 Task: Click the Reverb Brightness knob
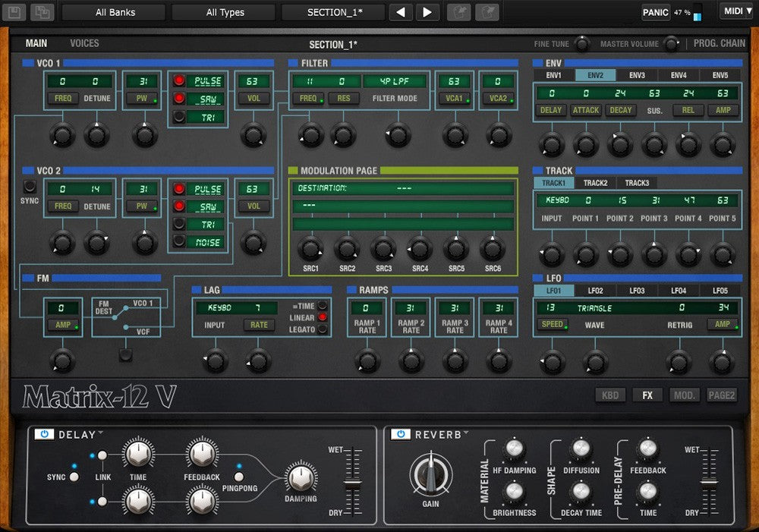[x=514, y=492]
